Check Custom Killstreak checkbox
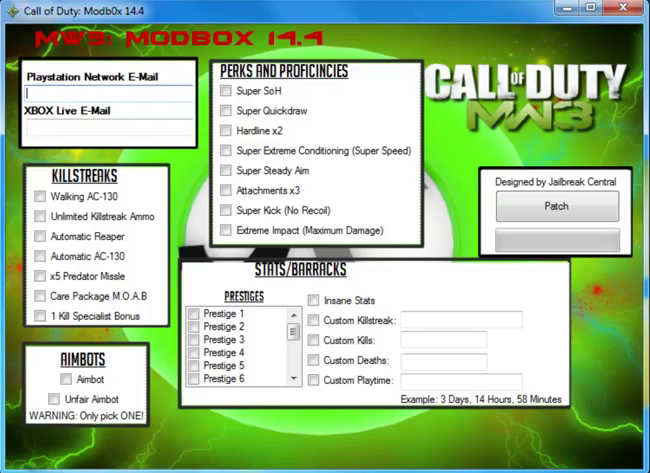Viewport: 650px width, 473px height. pyautogui.click(x=313, y=320)
